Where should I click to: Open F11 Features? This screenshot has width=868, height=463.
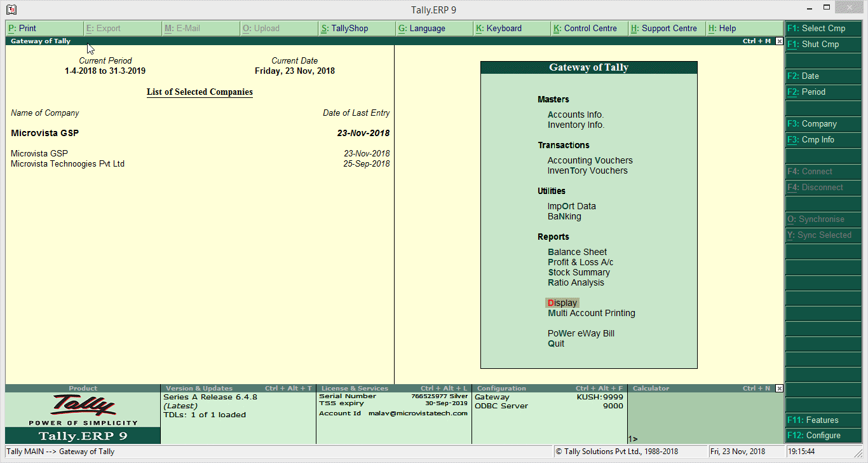click(x=824, y=420)
